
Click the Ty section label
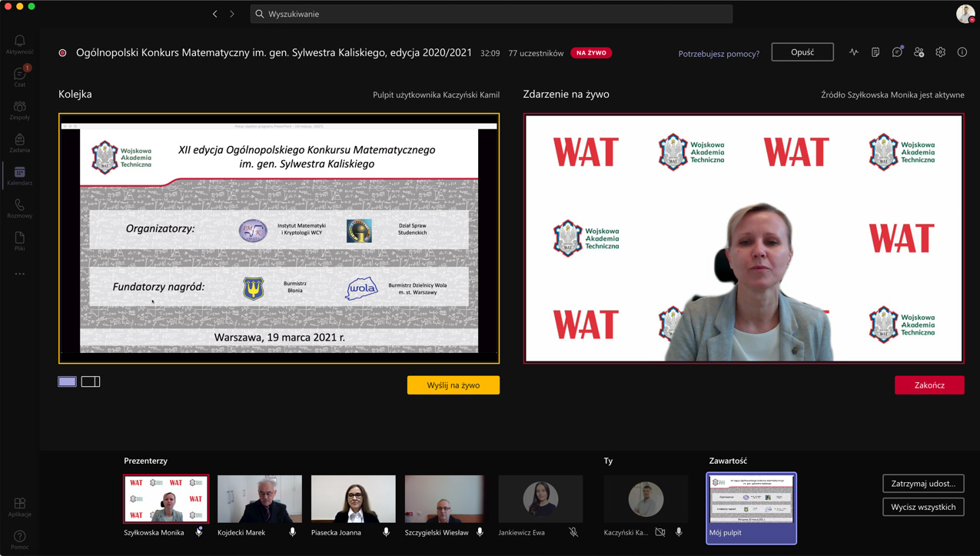tap(608, 461)
